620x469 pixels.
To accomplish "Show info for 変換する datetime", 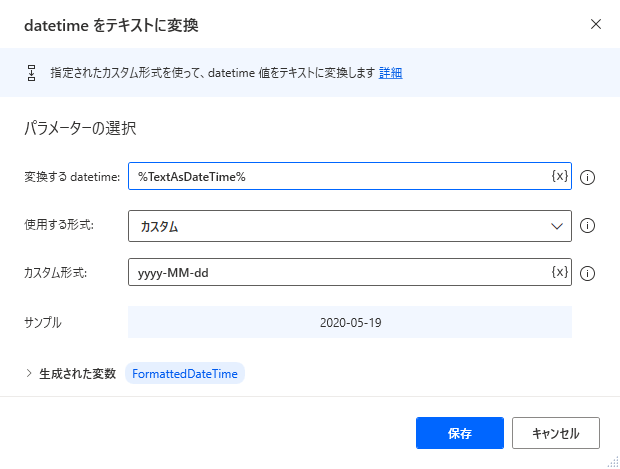I will tap(588, 177).
